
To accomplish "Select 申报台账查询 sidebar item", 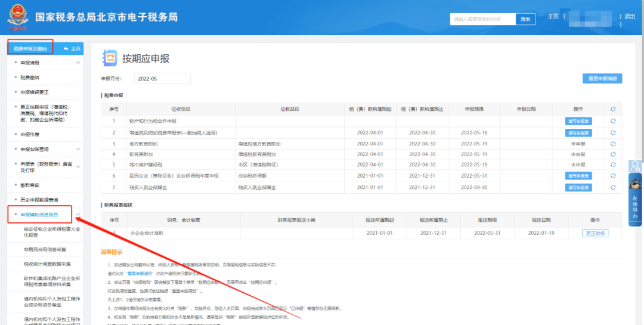I will (x=35, y=148).
